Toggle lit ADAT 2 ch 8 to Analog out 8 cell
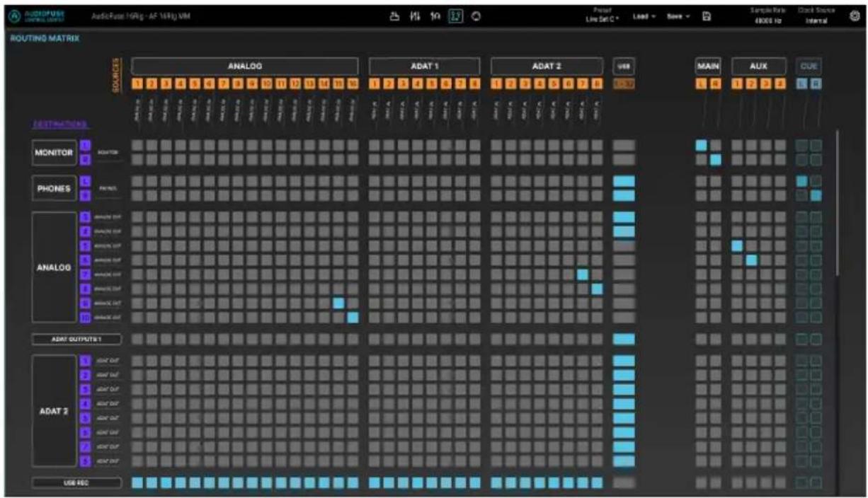This screenshot has height=498, width=868. point(597,289)
